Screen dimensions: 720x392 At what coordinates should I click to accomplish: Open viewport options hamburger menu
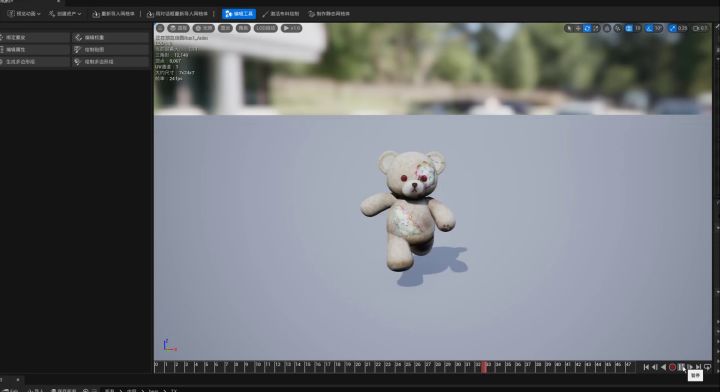click(x=160, y=28)
